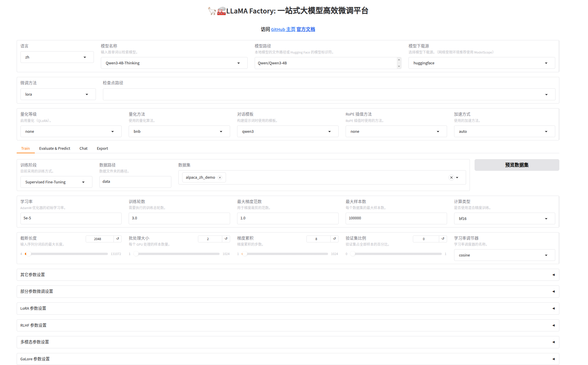Image resolution: width=588 pixels, height=365 pixels.
Task: Reset the batch size (批处理大小) value
Action: (226, 239)
